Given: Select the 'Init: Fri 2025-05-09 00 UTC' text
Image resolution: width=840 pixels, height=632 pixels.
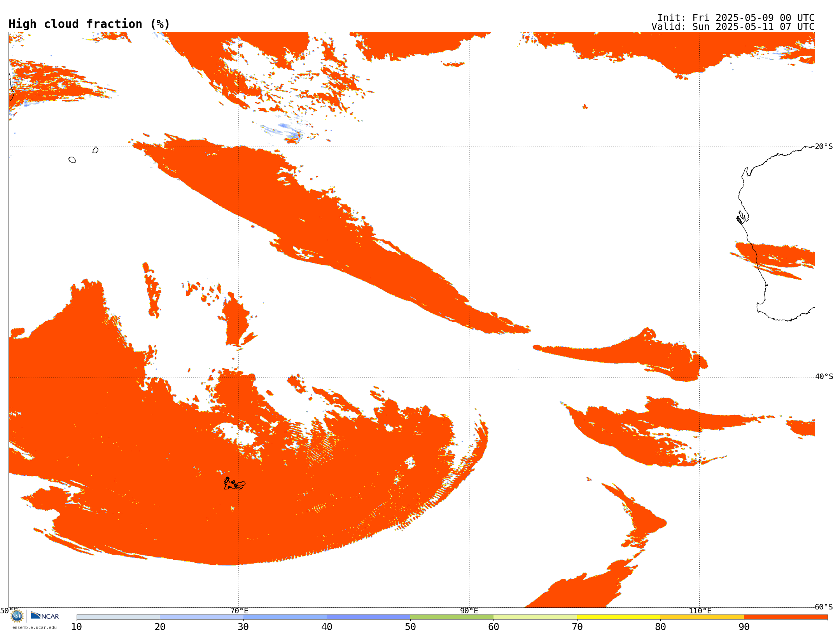Looking at the screenshot, I should [736, 18].
